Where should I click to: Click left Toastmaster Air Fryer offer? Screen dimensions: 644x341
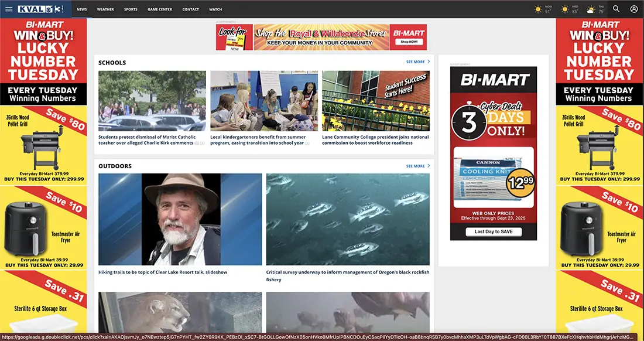click(x=43, y=227)
